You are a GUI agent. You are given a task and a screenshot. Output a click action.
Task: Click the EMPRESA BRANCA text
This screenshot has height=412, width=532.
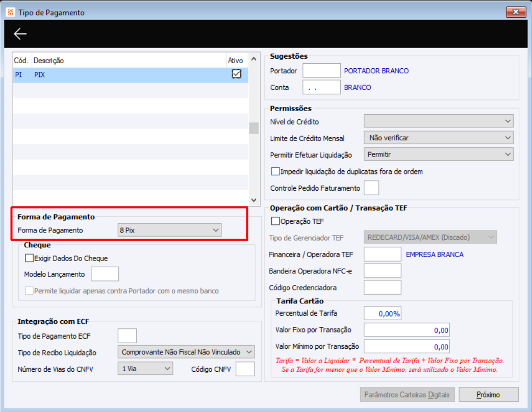[x=435, y=254]
